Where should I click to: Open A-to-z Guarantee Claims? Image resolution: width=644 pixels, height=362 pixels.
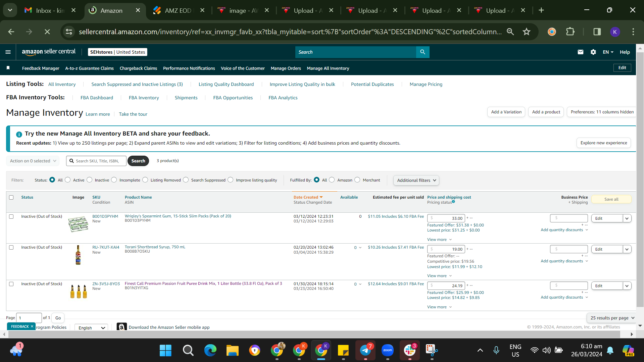click(x=89, y=68)
